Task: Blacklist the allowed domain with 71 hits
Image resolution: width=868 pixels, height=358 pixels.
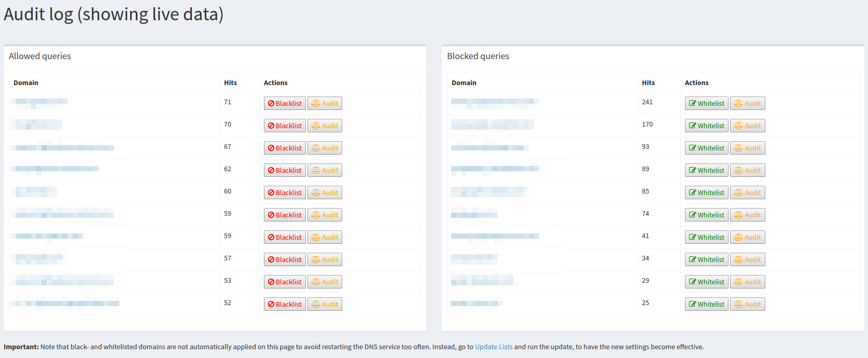Action: [285, 103]
